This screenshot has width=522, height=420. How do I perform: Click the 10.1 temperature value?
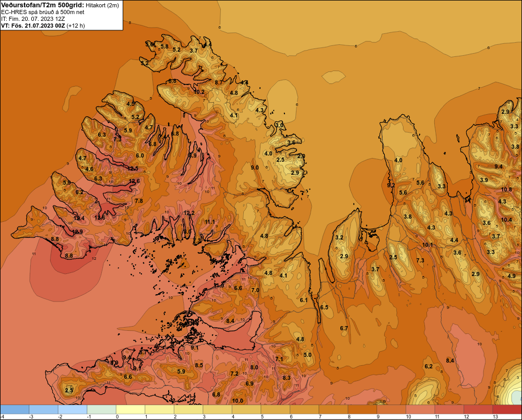pyautogui.click(x=428, y=245)
